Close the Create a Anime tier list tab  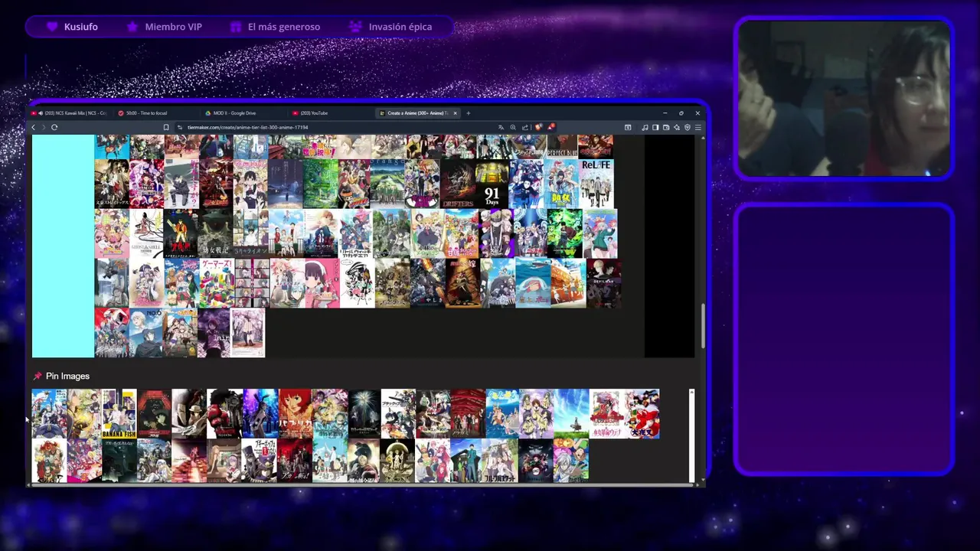coord(455,113)
